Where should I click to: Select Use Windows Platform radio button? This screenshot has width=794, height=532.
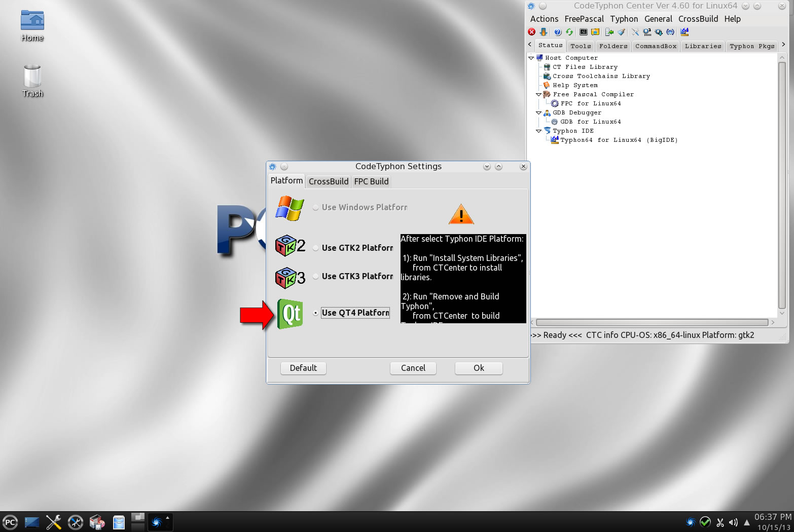[316, 207]
